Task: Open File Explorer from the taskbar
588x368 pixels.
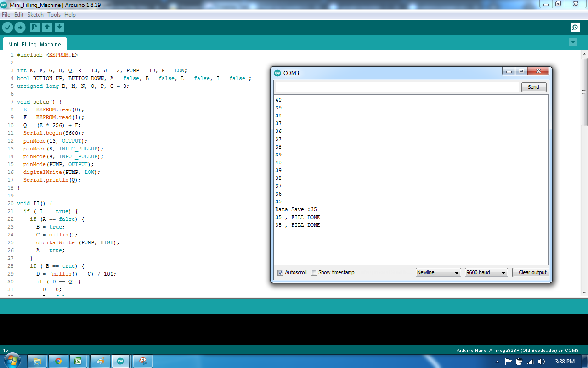Action: [37, 361]
